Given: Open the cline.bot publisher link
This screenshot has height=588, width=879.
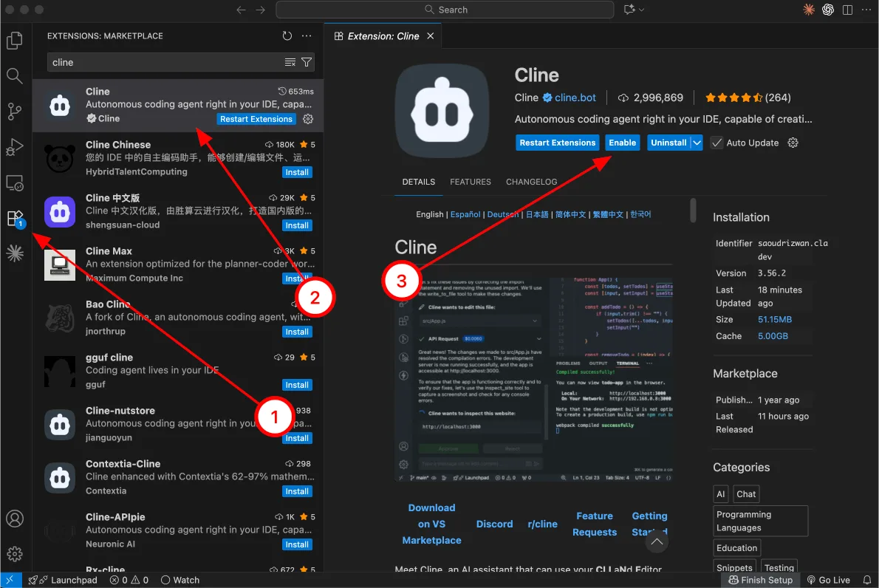Looking at the screenshot, I should click(x=575, y=98).
